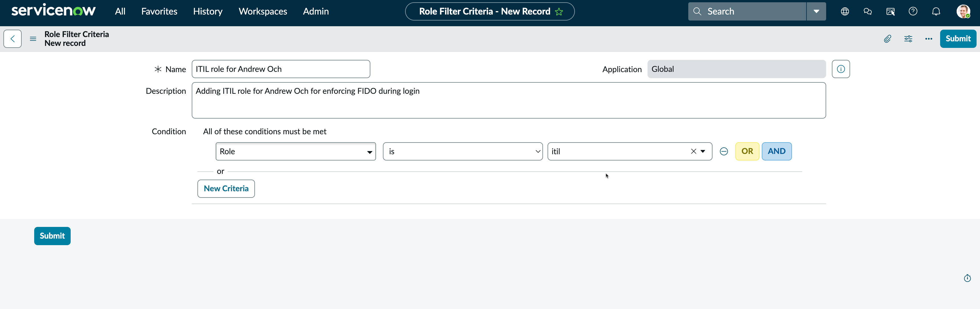This screenshot has width=980, height=309.
Task: Click the ServiceNow logo
Action: (53, 11)
